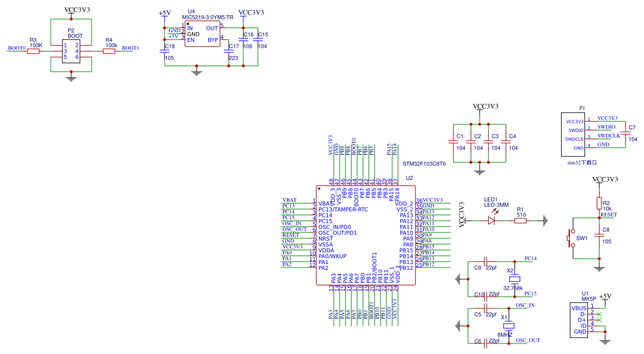644x354 pixels.
Task: Select the R4 100k resistor symbol
Action: 109,51
